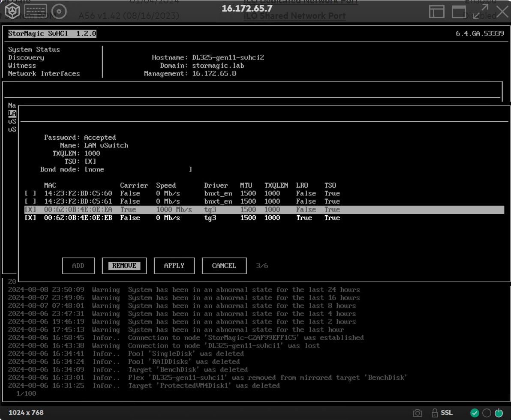
Task: Click the TXQLEN value 1000 field
Action: [92, 153]
